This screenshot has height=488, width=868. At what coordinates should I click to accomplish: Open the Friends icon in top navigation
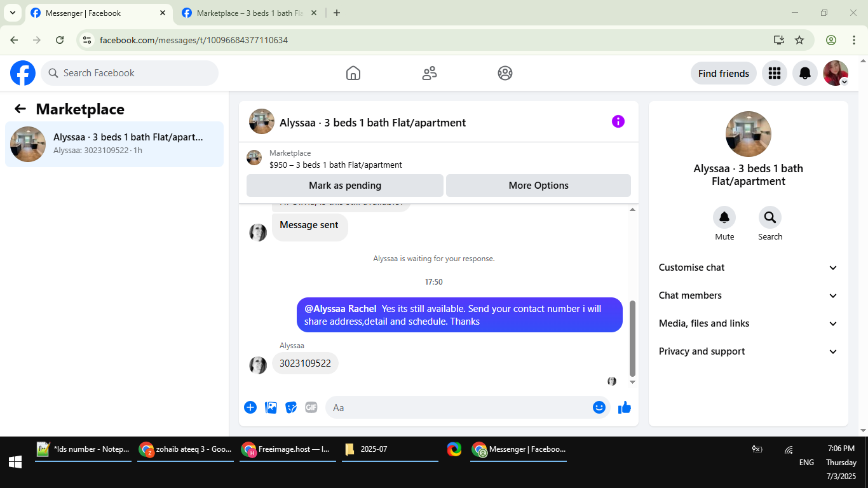click(x=430, y=73)
